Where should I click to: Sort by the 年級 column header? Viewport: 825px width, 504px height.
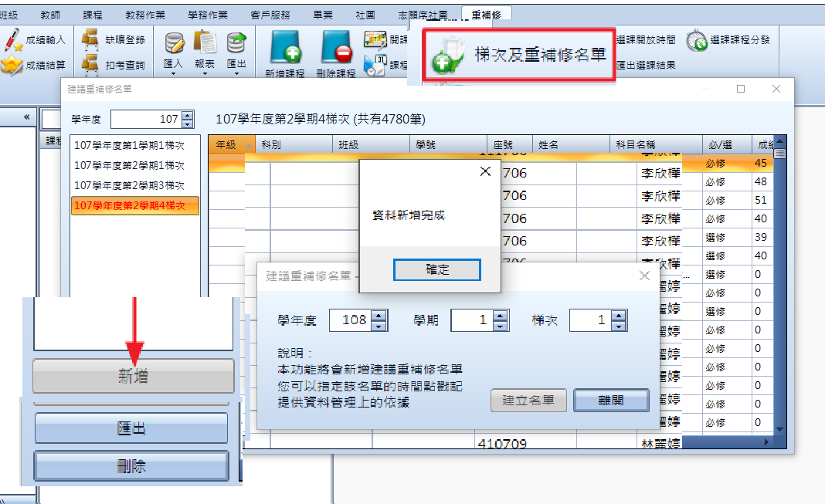point(232,144)
